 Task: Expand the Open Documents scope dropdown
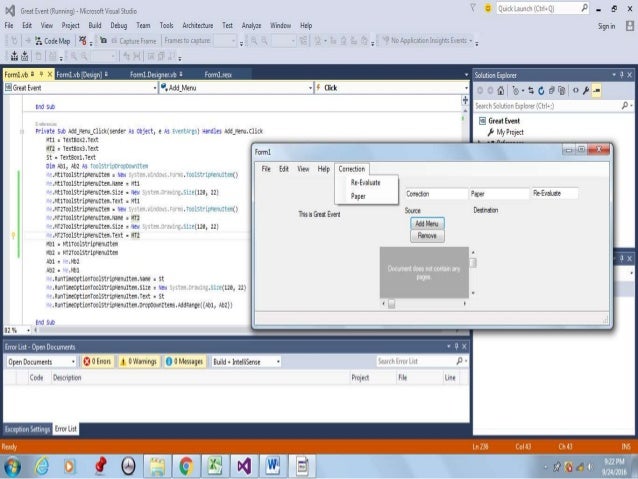pyautogui.click(x=40, y=361)
